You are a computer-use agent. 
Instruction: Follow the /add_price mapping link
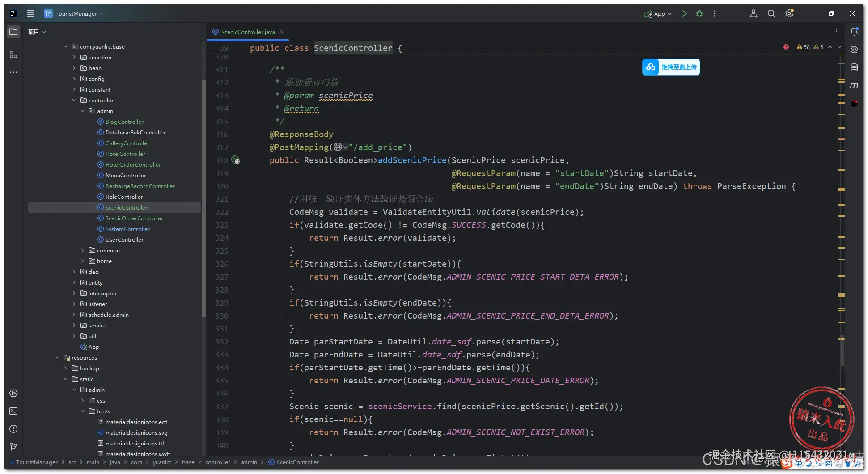click(x=378, y=147)
